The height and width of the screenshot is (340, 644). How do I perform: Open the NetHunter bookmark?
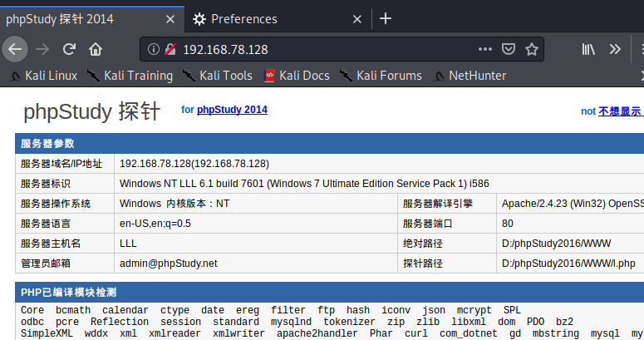tap(469, 76)
